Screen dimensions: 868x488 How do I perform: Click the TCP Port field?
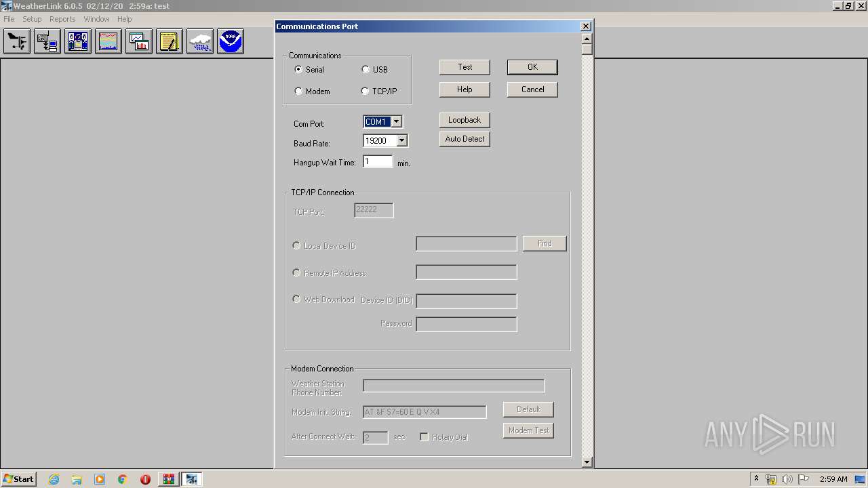[x=374, y=210]
